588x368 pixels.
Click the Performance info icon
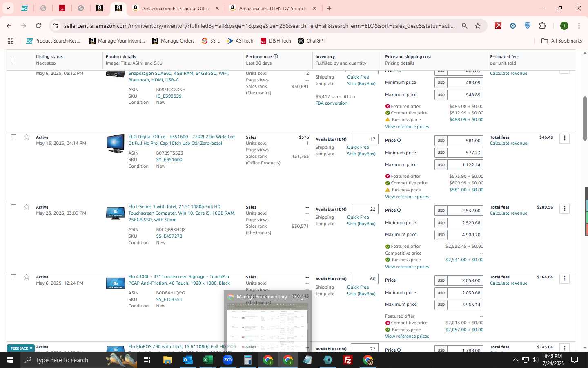pos(276,56)
